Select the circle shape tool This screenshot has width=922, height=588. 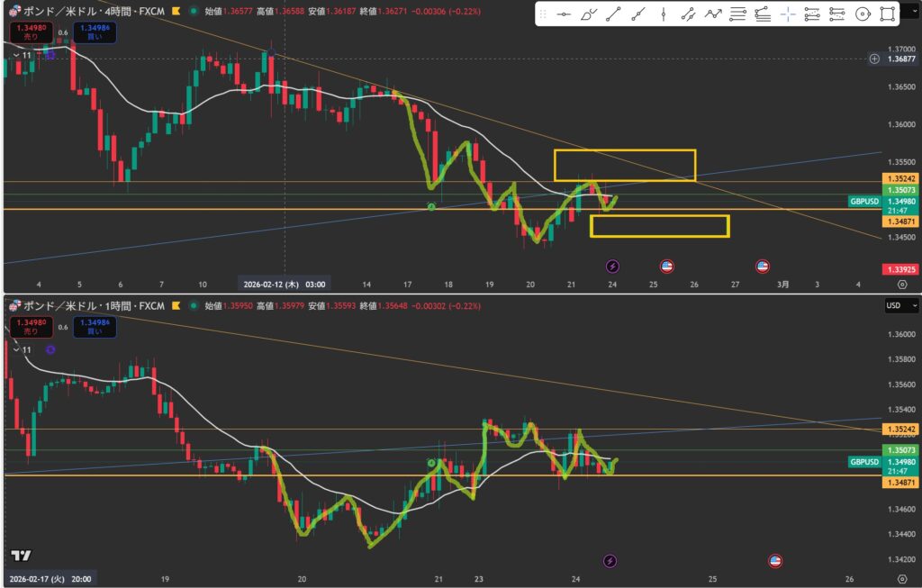tap(863, 14)
